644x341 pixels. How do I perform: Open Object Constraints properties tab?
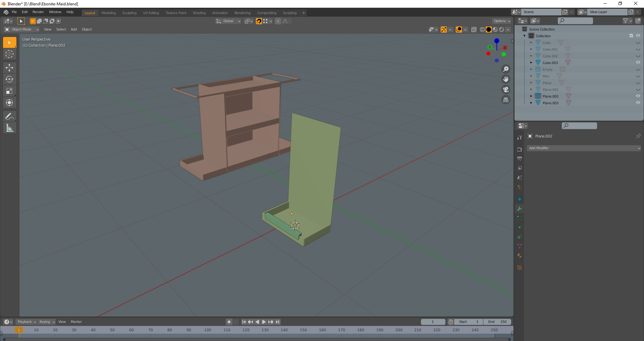[x=520, y=237]
